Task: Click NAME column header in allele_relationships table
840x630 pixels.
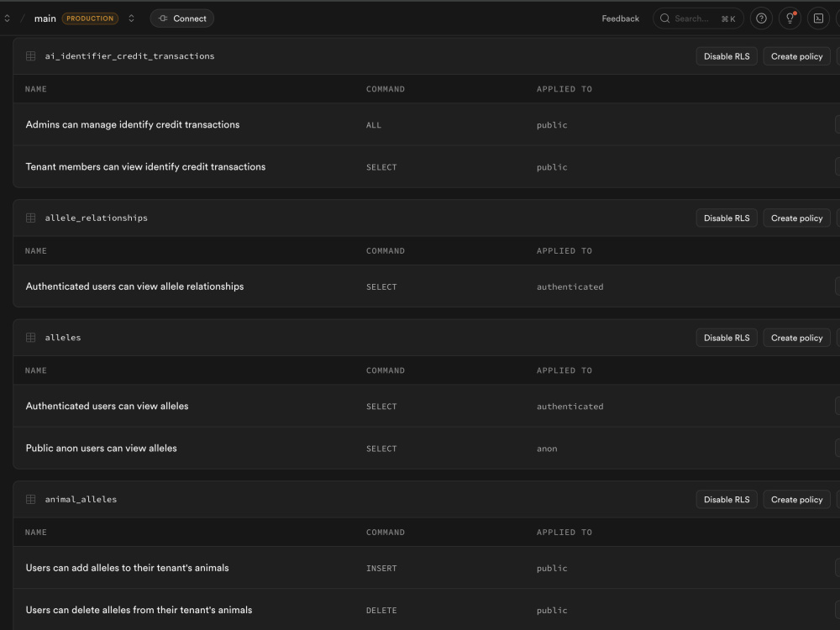Action: [36, 250]
